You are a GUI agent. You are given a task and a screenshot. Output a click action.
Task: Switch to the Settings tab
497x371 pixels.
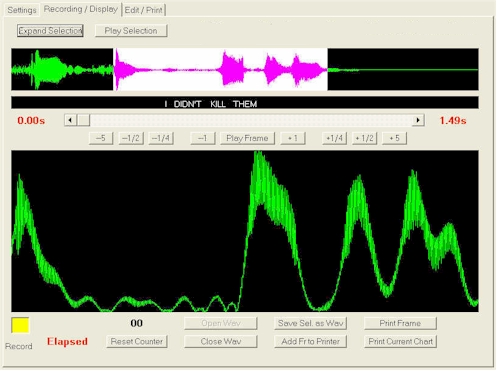point(22,10)
